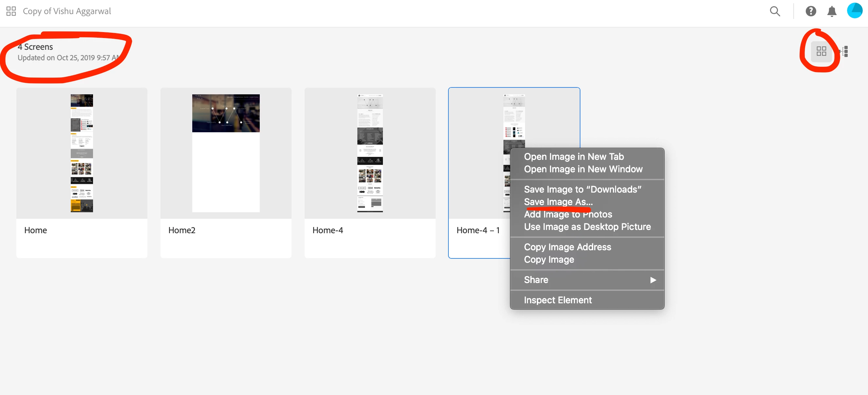Click Open Image in New Window
This screenshot has height=395, width=868.
(583, 169)
